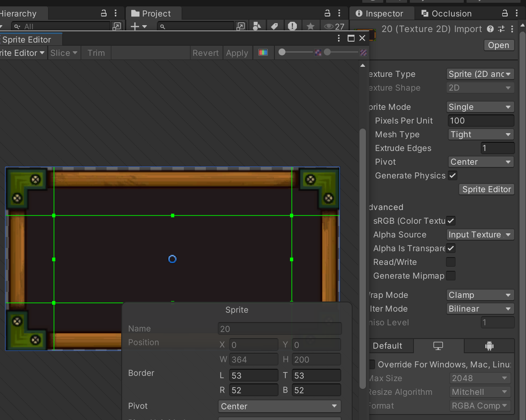Open the Inspector preset sliders icon
526x420 pixels.
pos(501,29)
